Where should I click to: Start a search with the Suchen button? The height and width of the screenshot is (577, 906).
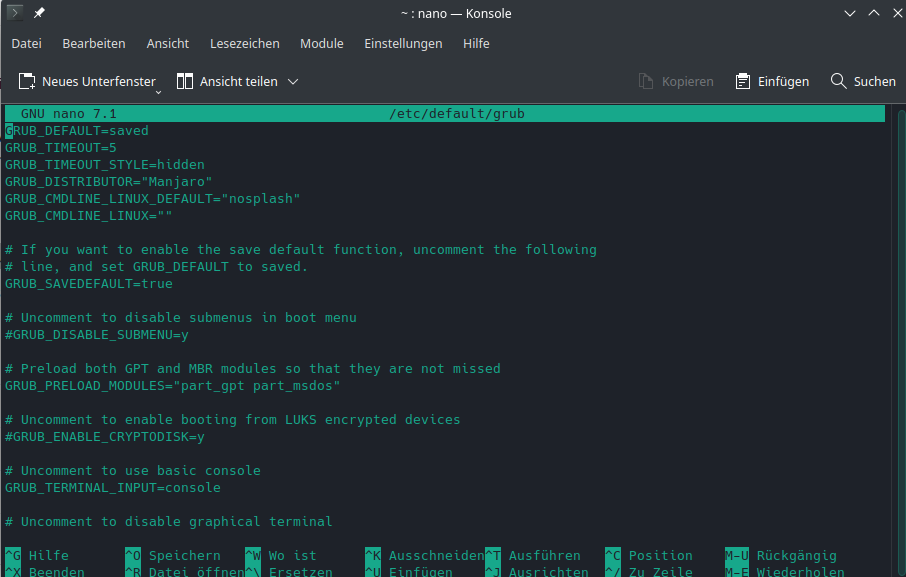(x=862, y=81)
